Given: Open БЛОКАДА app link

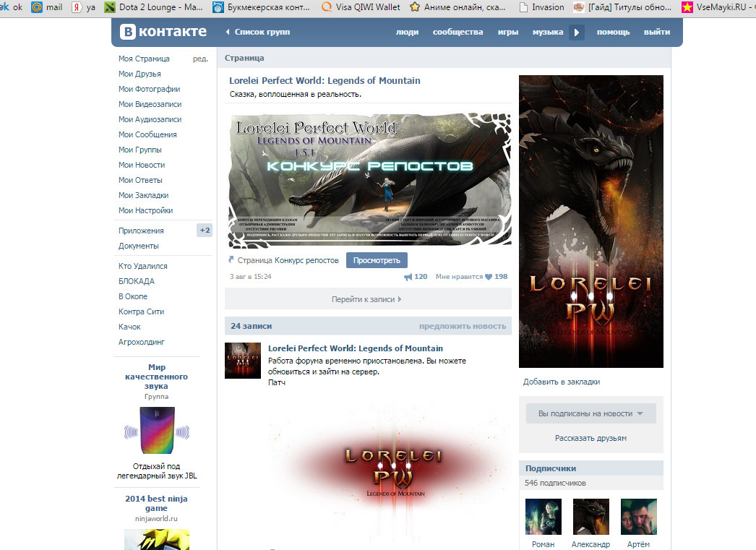Looking at the screenshot, I should point(137,281).
